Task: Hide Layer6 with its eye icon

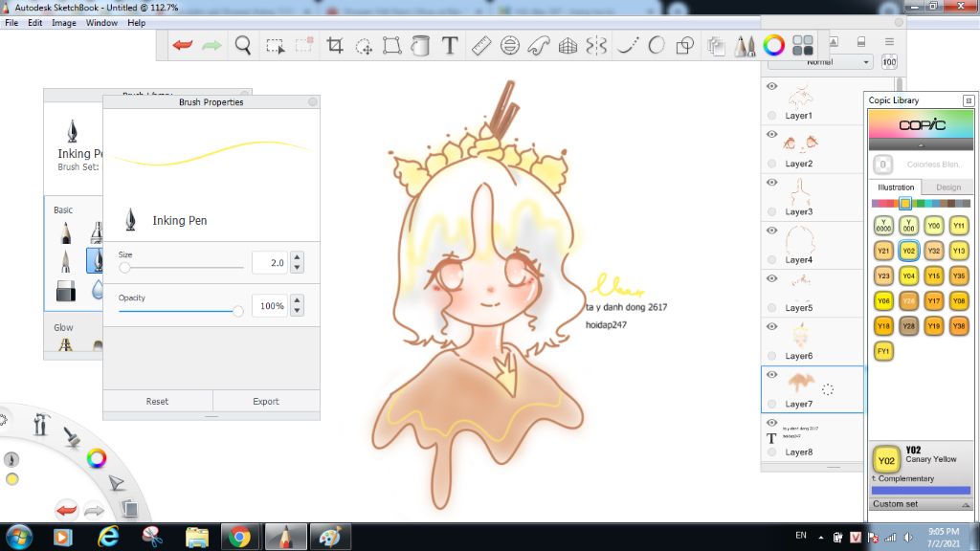Action: (x=772, y=327)
